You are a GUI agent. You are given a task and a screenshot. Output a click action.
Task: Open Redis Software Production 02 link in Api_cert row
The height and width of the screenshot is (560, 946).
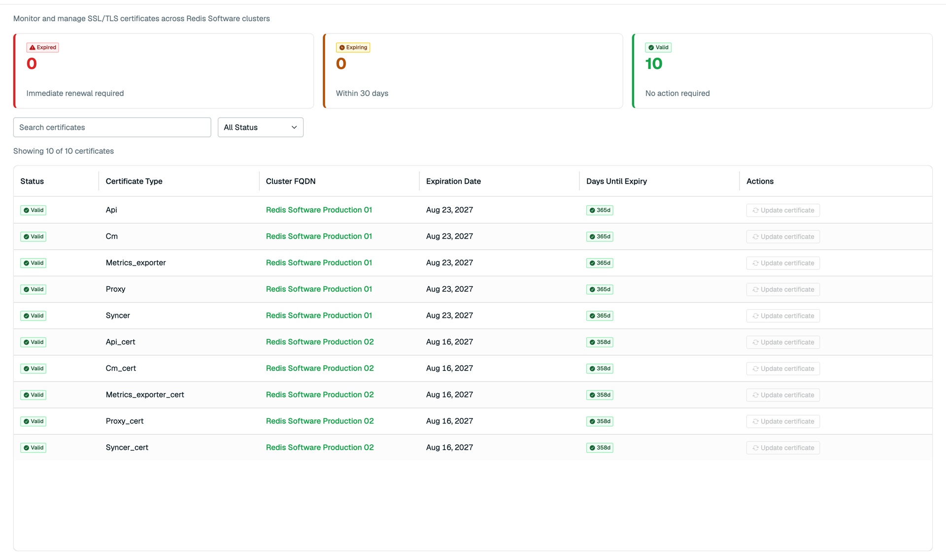coord(320,342)
